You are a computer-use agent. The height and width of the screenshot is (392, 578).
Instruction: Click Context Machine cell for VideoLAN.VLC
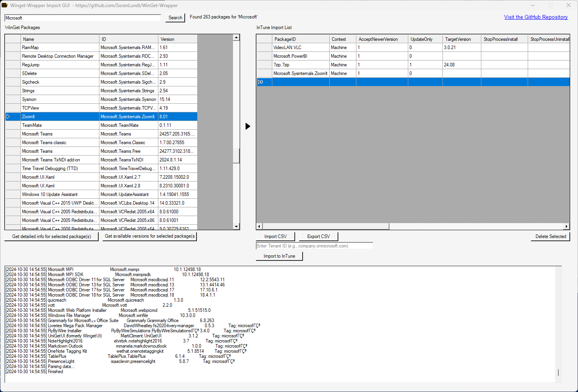(343, 48)
